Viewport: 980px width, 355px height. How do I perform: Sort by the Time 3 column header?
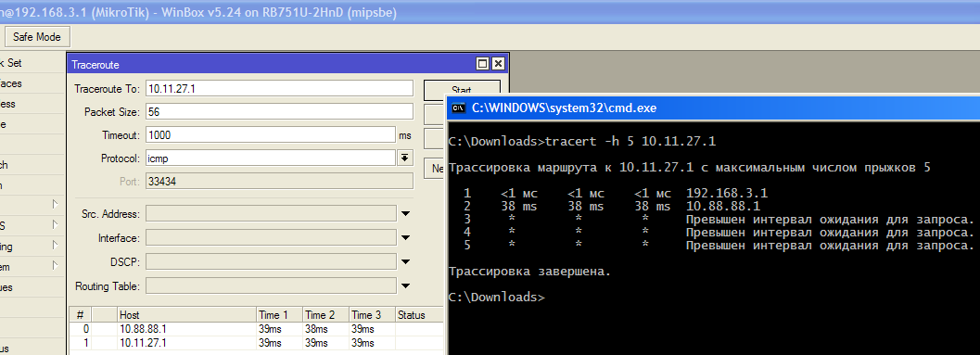372,315
